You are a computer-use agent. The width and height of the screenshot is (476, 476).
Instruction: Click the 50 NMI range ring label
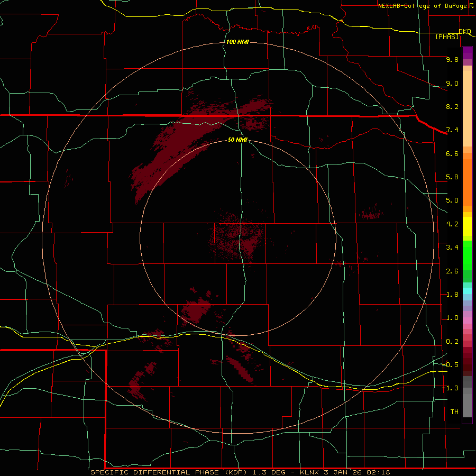click(x=237, y=140)
